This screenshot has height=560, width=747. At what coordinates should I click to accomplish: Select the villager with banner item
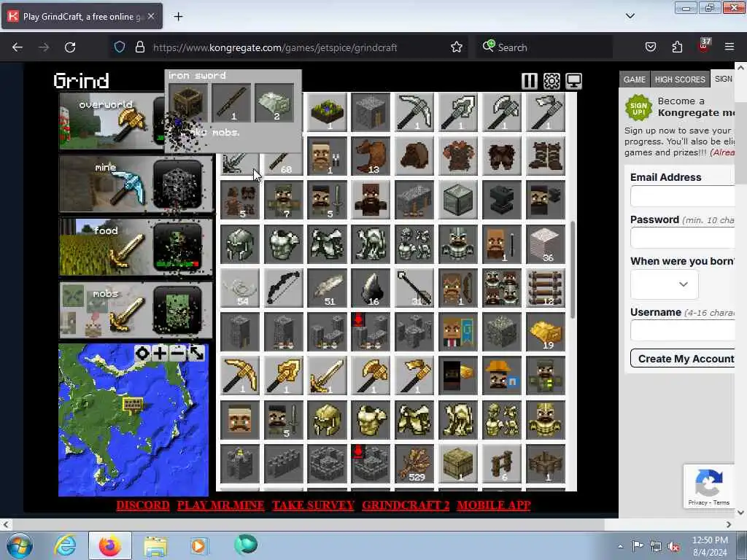pyautogui.click(x=458, y=332)
